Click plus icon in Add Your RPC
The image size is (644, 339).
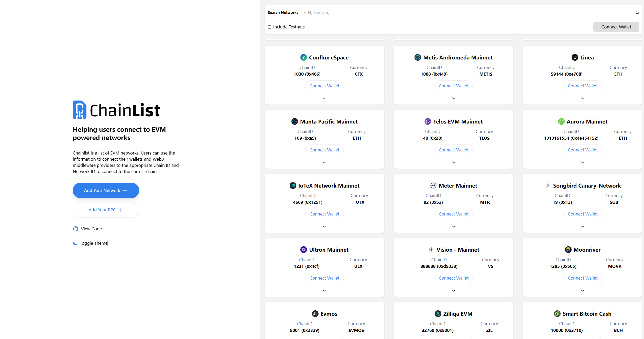pyautogui.click(x=121, y=210)
